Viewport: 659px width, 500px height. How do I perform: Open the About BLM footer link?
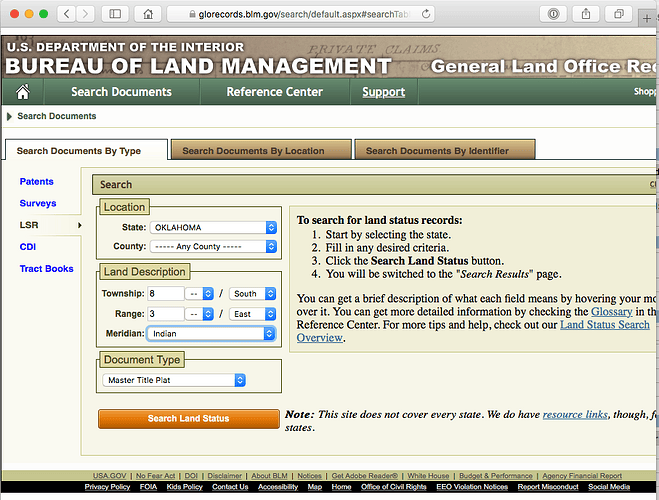269,476
